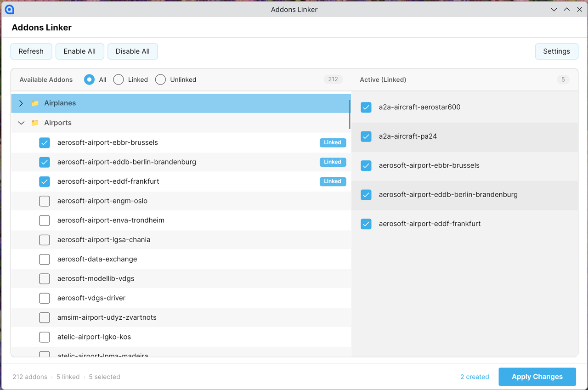Check the aerosoft-airport-lgsa-chania checkbox
This screenshot has width=588, height=390.
pos(45,240)
